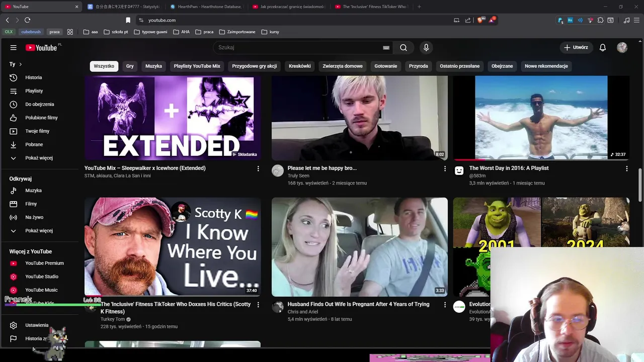Switch to the HearthPwn browser tab
644x362 pixels.
tap(206, 7)
